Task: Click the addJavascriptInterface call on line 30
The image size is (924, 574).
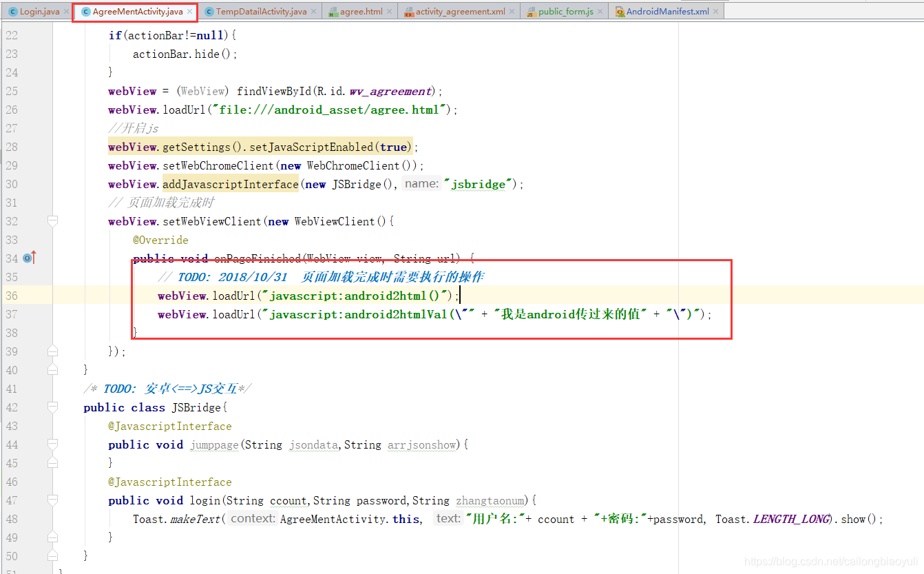Action: 231,184
